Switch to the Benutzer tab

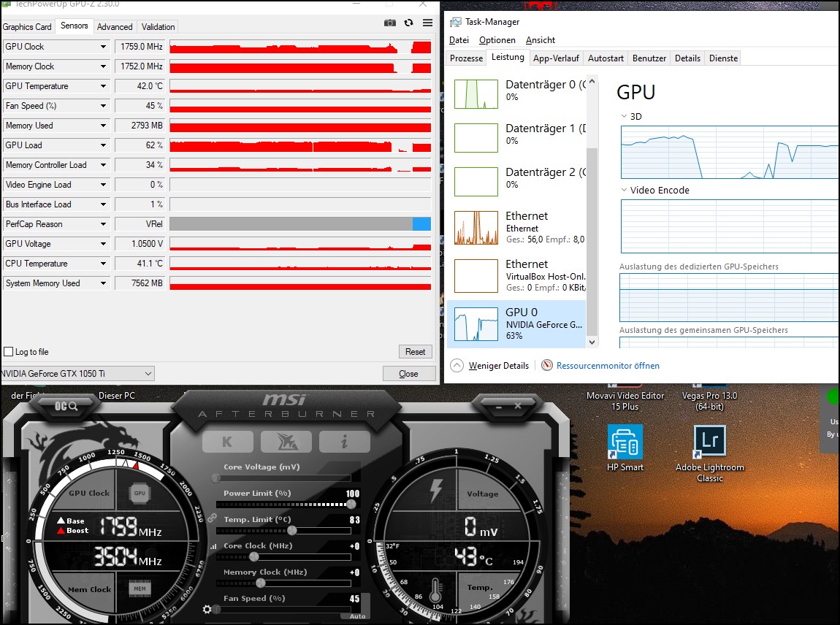click(649, 58)
